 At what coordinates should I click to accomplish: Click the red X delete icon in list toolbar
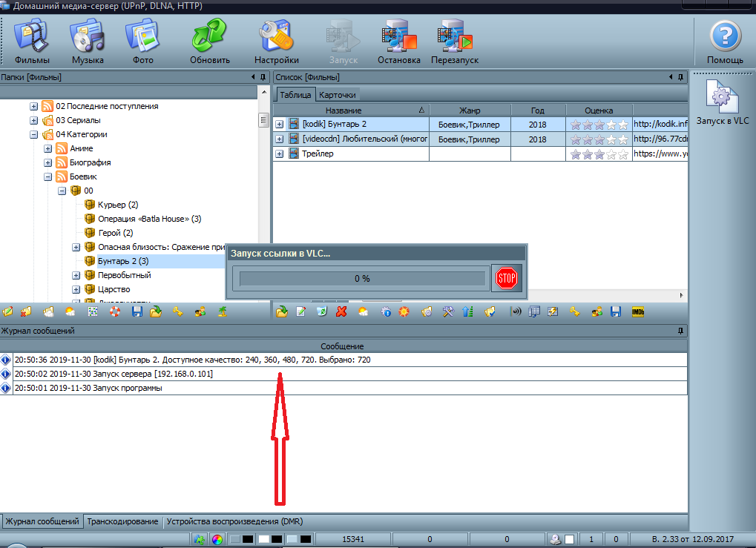[342, 312]
